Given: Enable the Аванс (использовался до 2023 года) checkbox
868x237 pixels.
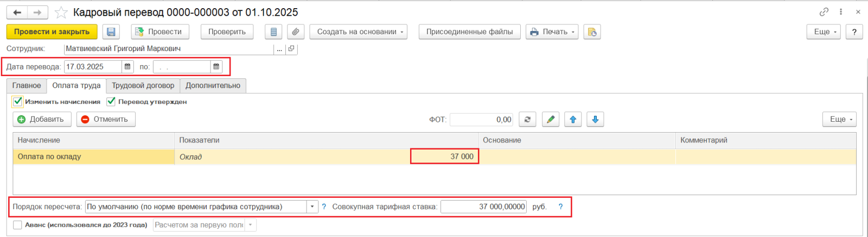Looking at the screenshot, I should (x=18, y=225).
